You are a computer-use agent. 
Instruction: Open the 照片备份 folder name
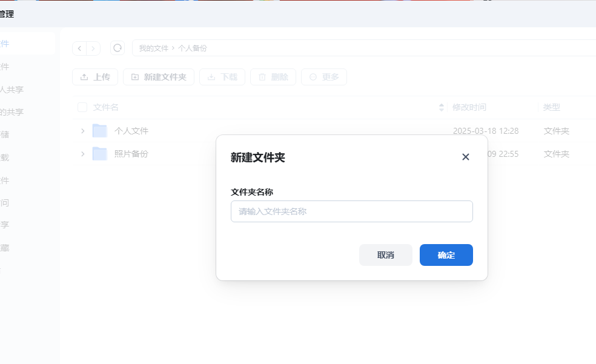(131, 154)
